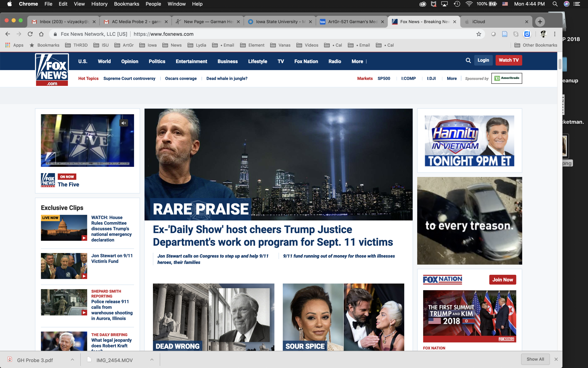The image size is (588, 368).
Task: Click Show All downloads
Action: tap(535, 359)
